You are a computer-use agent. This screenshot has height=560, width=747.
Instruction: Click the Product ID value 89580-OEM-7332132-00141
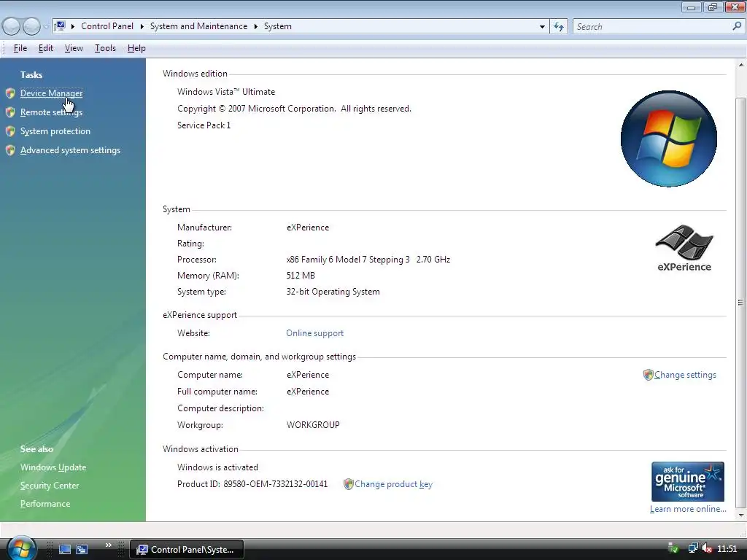(x=276, y=484)
